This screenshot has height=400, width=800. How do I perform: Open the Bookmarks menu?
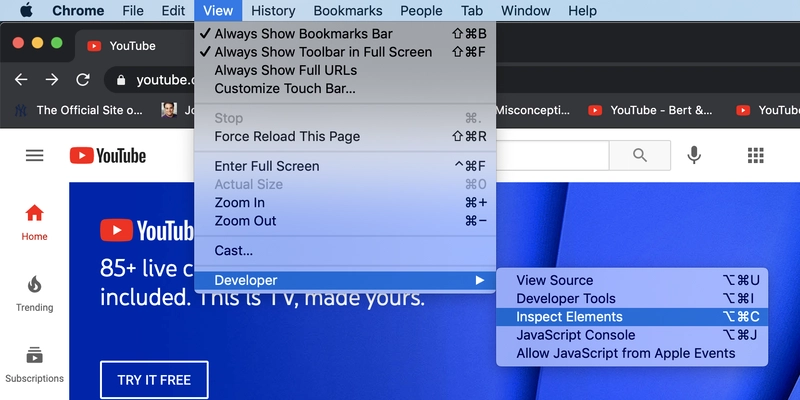(x=347, y=11)
